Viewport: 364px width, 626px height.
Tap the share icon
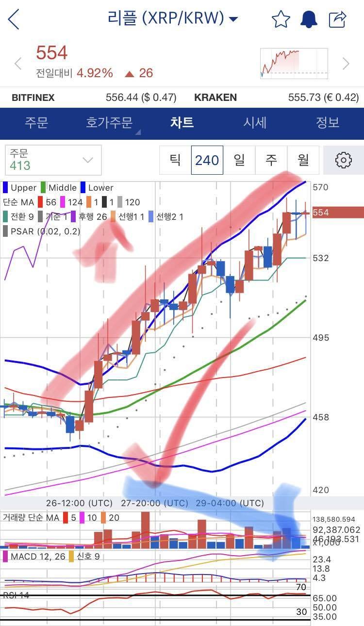(337, 19)
